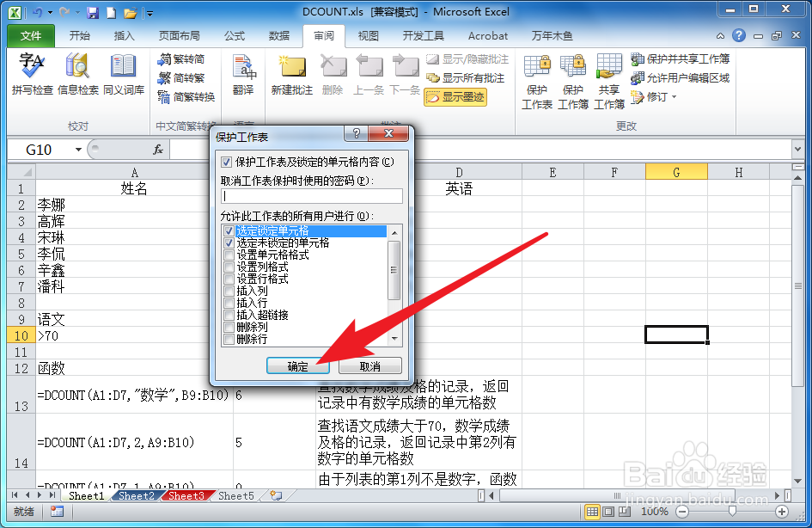Zoom in with the plus button
The width and height of the screenshot is (812, 528).
[x=781, y=512]
